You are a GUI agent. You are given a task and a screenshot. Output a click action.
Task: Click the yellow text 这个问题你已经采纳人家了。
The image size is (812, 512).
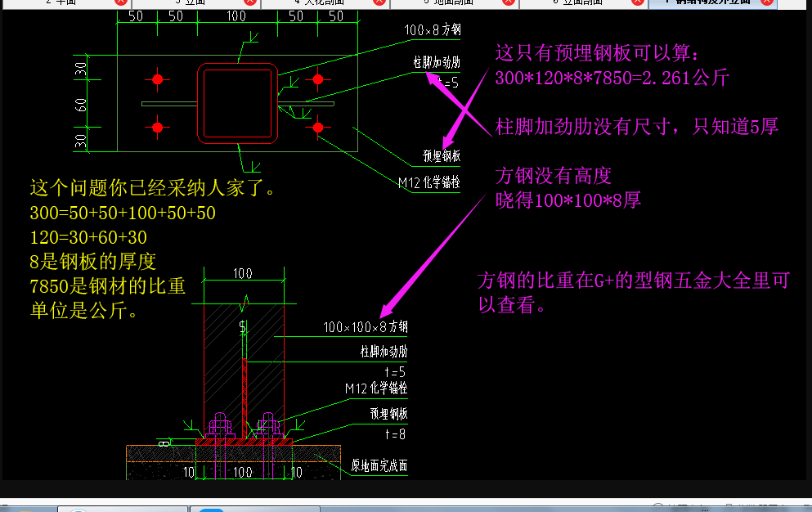[x=152, y=187]
